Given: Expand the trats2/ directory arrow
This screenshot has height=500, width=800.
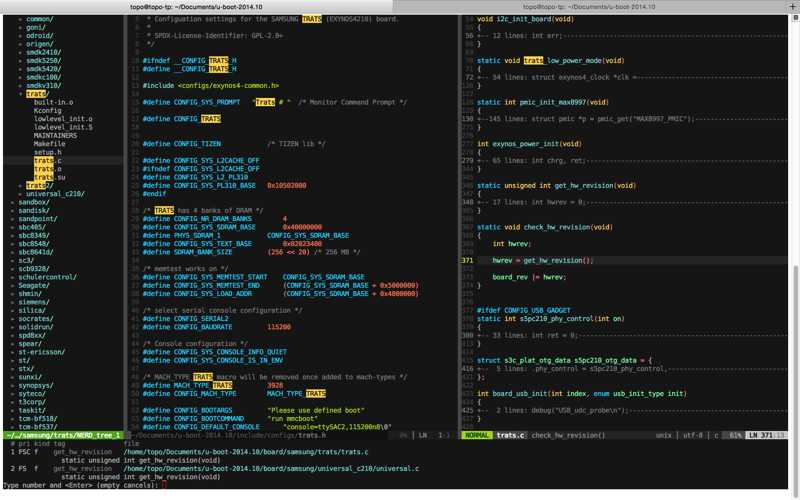Looking at the screenshot, I should (20, 186).
